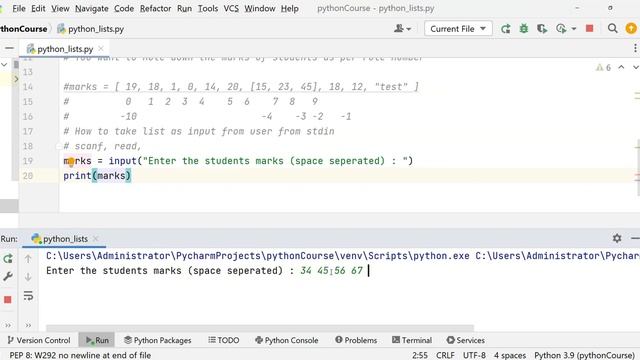Image resolution: width=640 pixels, height=360 pixels.
Task: Select the Python 3.9 (pythonCourse) interpreter widget
Action: [584, 355]
